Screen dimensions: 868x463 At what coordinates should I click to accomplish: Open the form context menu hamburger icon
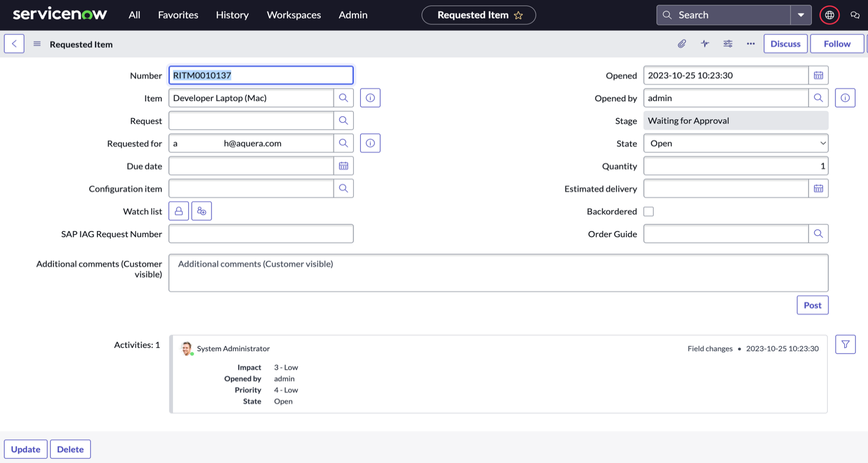coord(37,44)
